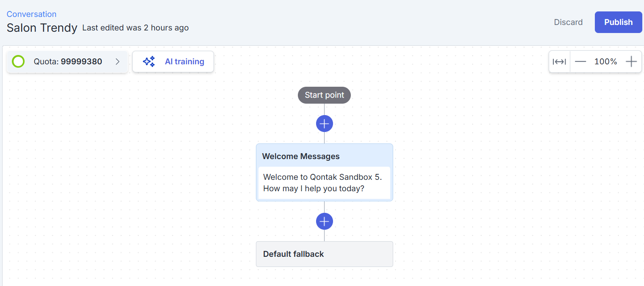Open the Default fallback node
The height and width of the screenshot is (286, 644).
(324, 254)
